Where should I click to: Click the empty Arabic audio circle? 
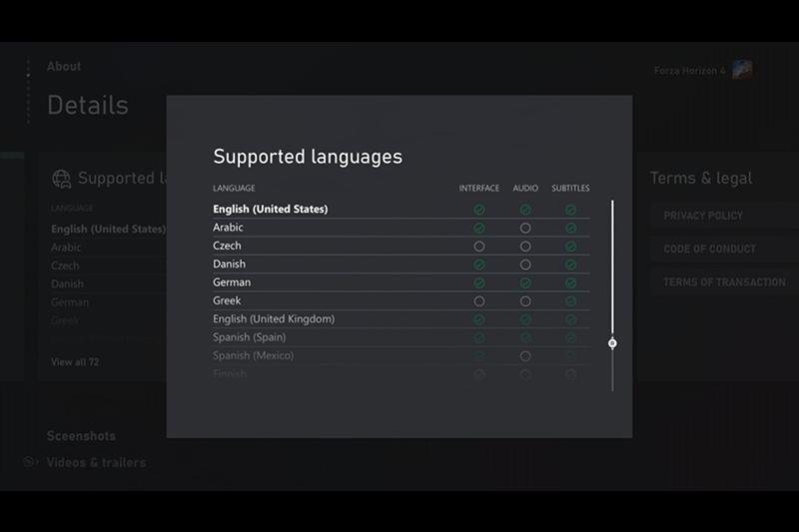pyautogui.click(x=525, y=229)
